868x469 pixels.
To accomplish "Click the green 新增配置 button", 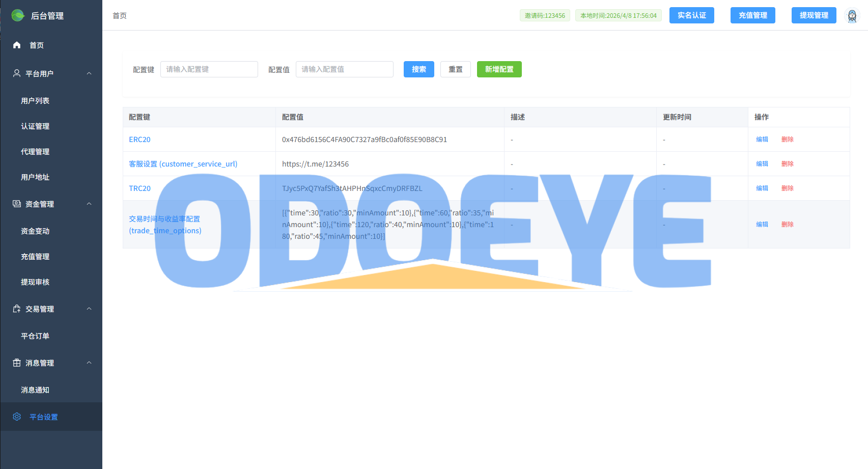I will point(499,69).
